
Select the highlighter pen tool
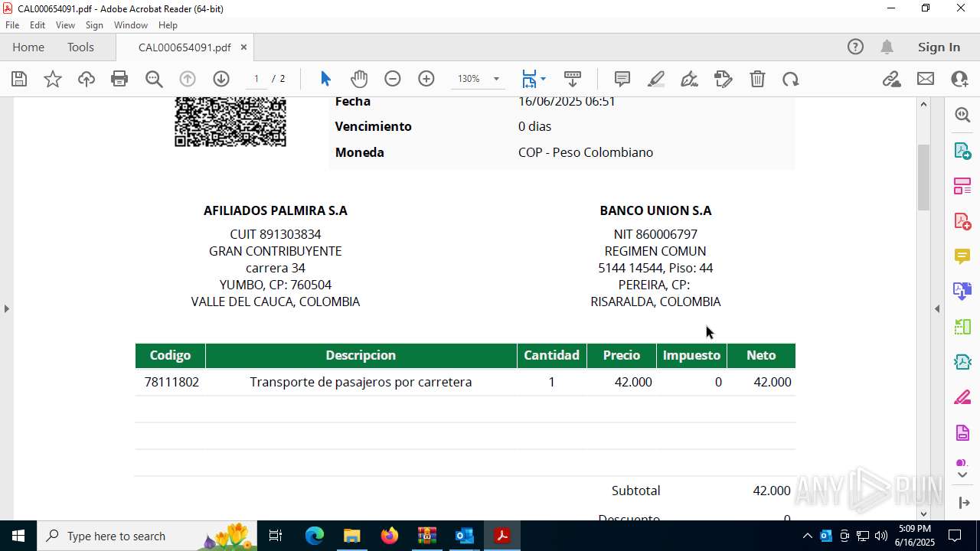coord(656,79)
